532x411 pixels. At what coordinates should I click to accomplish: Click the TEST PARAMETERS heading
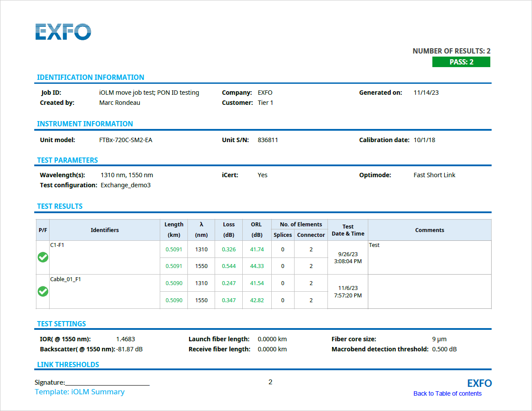(68, 160)
